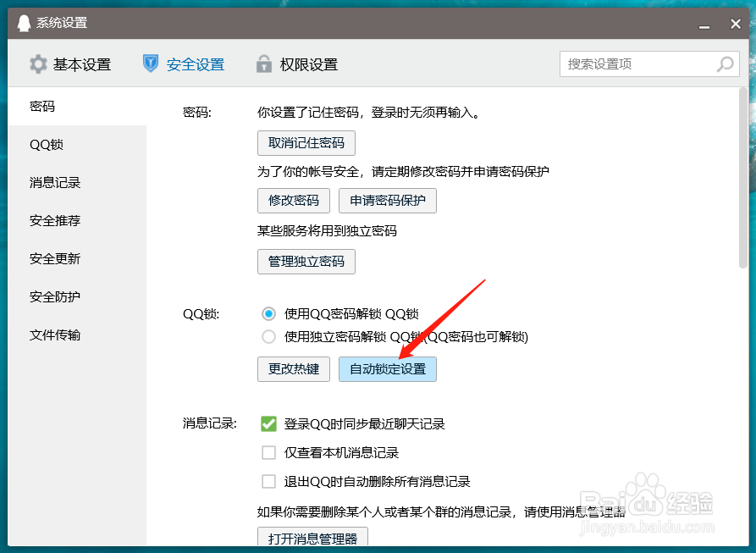Click the gear icon beside 基本设置
This screenshot has width=756, height=553.
pyautogui.click(x=38, y=64)
